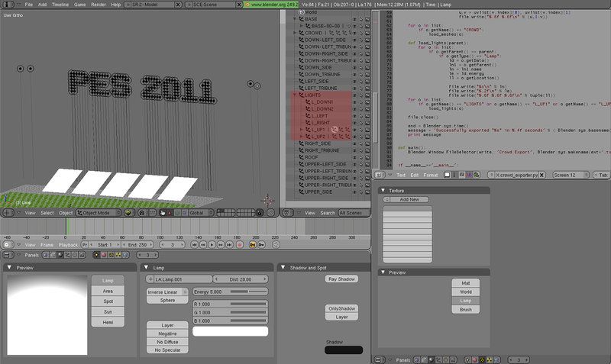Expand the L_UP1 tree item in outliner
Image resolution: width=611 pixels, height=364 pixels.
[x=301, y=130]
